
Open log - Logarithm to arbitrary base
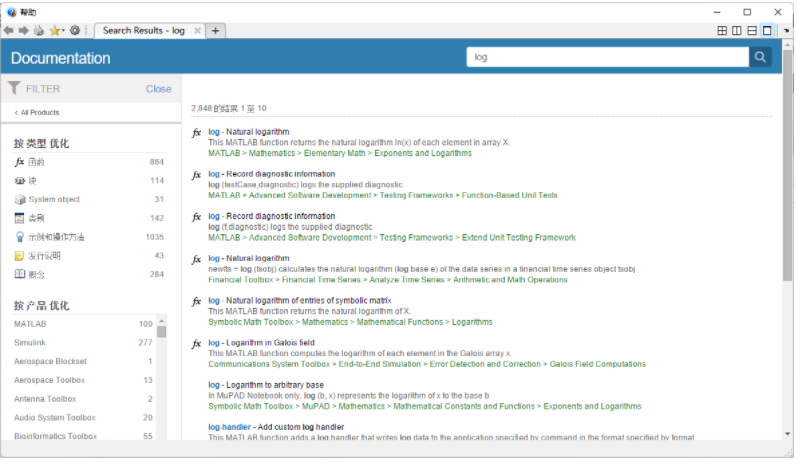tap(266, 385)
